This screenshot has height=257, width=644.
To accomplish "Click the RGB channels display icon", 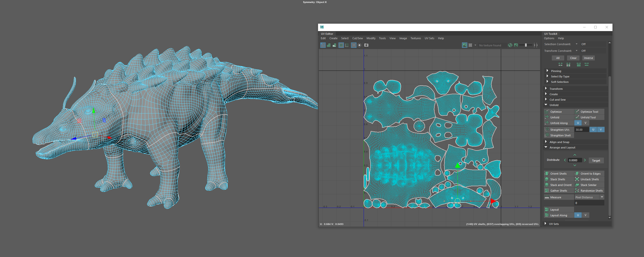I will tap(510, 45).
